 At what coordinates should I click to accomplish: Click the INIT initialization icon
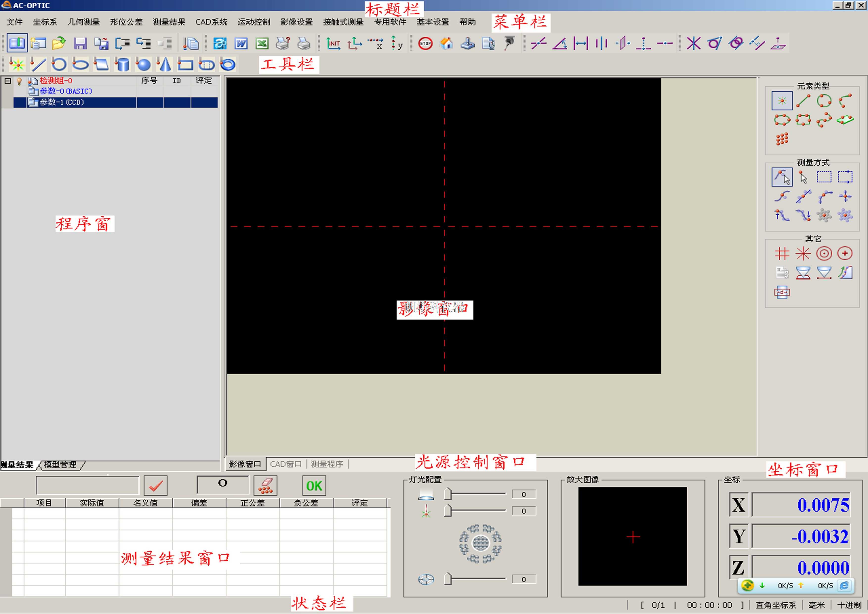(333, 44)
